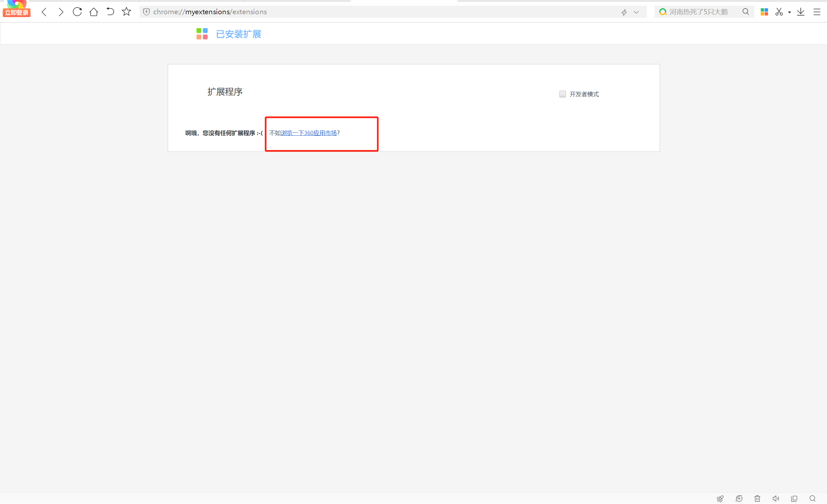Viewport: 827px width, 504px height.
Task: Select the 已安装扩展 tab heading
Action: (238, 34)
